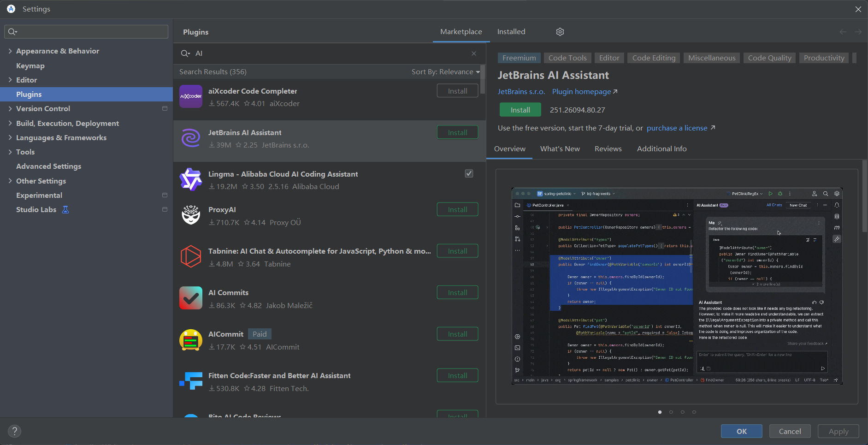Click the Studio Labs project-level icon

point(165,209)
